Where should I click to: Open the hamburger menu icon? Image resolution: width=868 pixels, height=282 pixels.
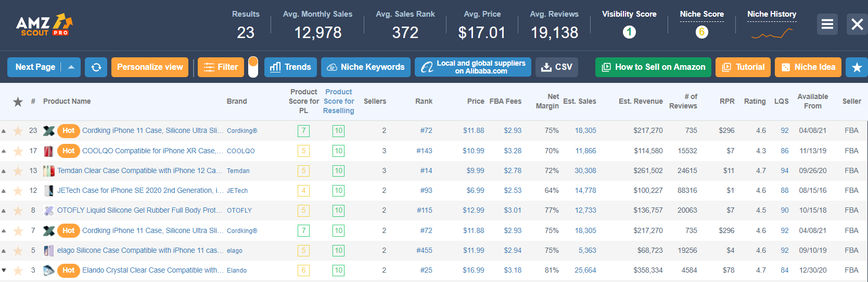827,24
